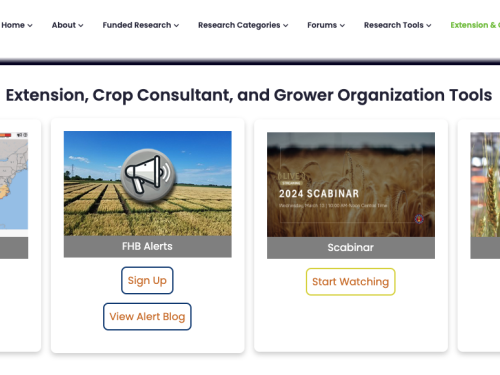The height and width of the screenshot is (375, 500).
Task: Click the wheat head thumbnail at right edge
Action: click(x=485, y=185)
